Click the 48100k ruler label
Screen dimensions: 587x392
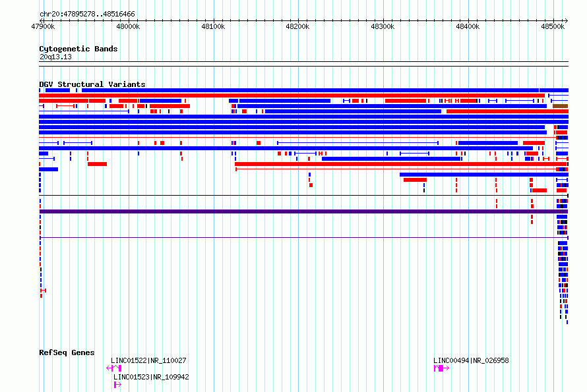[x=213, y=26]
